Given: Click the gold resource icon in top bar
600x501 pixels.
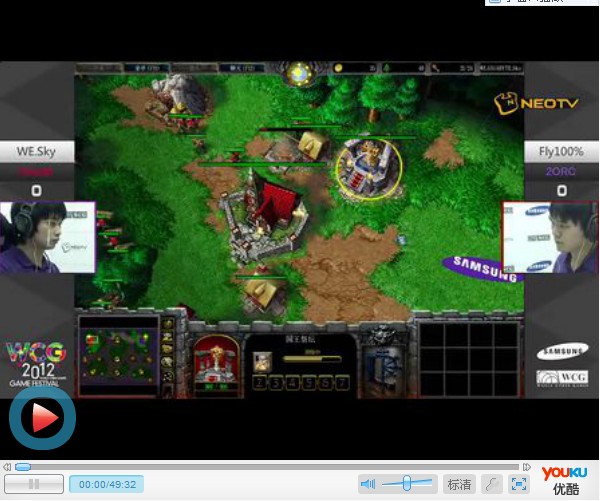Looking at the screenshot, I should tap(338, 68).
